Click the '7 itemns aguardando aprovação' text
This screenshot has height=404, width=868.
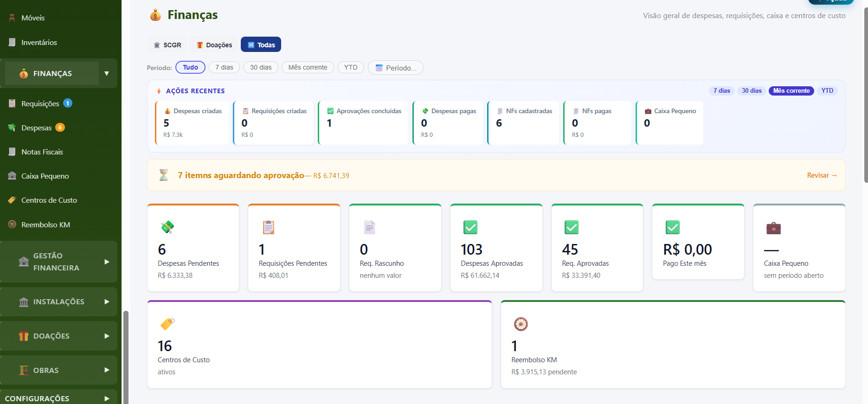pos(241,175)
